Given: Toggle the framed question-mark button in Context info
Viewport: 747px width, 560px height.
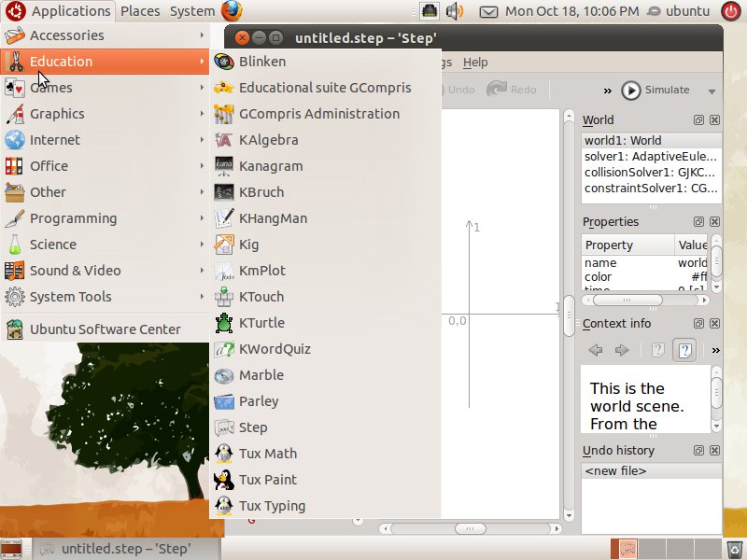Looking at the screenshot, I should pos(684,351).
